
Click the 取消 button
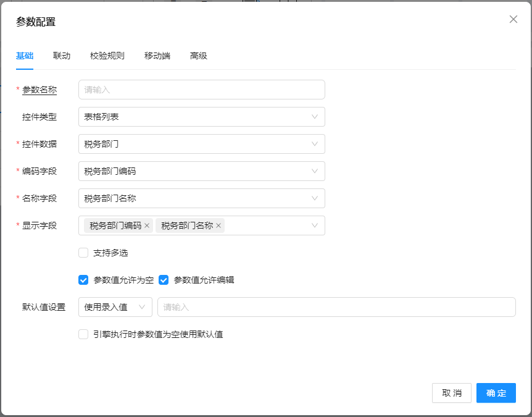[452, 393]
